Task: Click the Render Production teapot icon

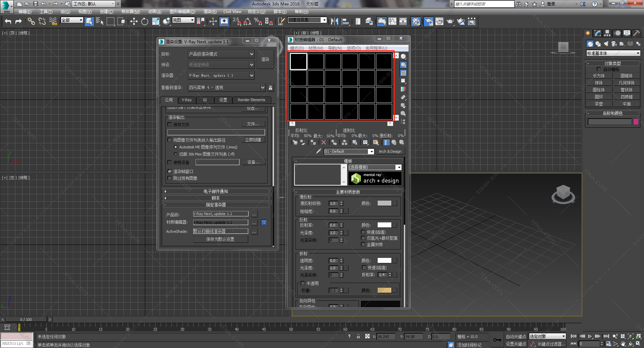Action: pos(450,22)
